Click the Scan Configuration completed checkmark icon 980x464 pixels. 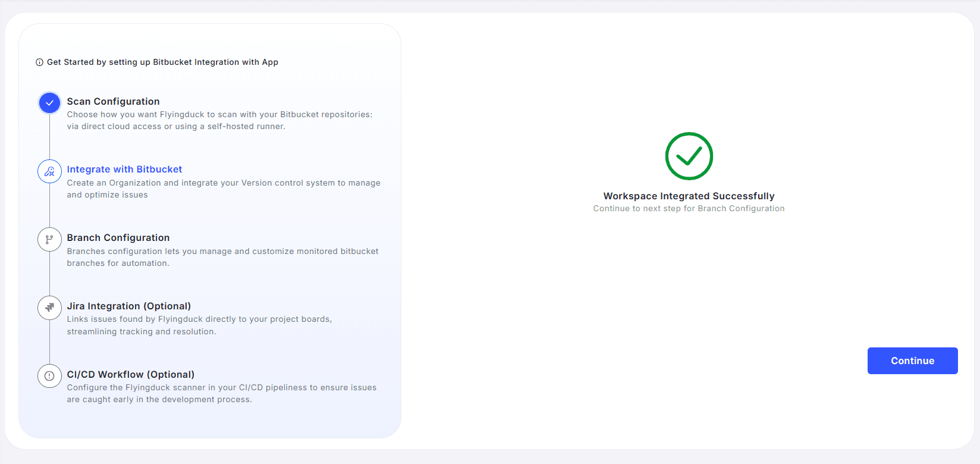click(x=49, y=103)
